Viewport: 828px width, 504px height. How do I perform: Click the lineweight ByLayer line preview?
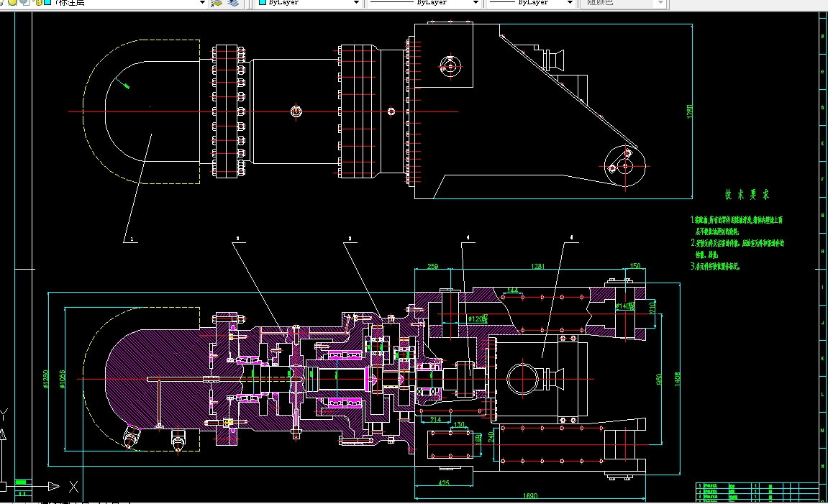(x=502, y=2)
